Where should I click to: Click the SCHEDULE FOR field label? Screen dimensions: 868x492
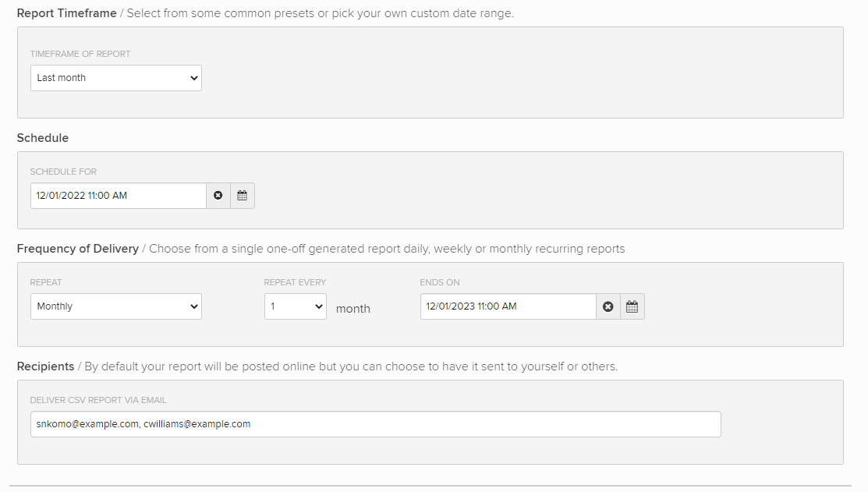click(63, 172)
